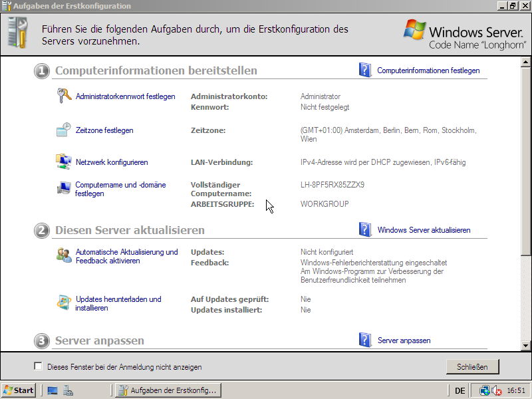The height and width of the screenshot is (399, 532).
Task: Click Show Desktop quick launch icon
Action: coord(53,390)
